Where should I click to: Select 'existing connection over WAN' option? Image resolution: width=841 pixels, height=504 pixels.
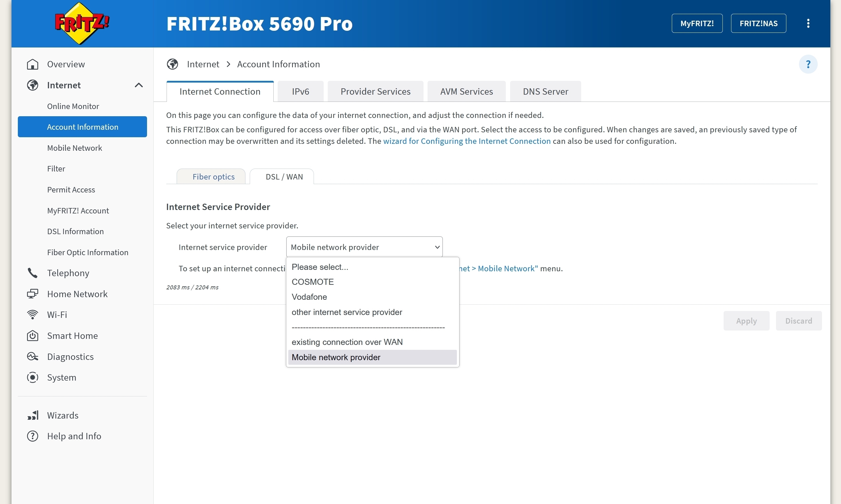point(372,342)
